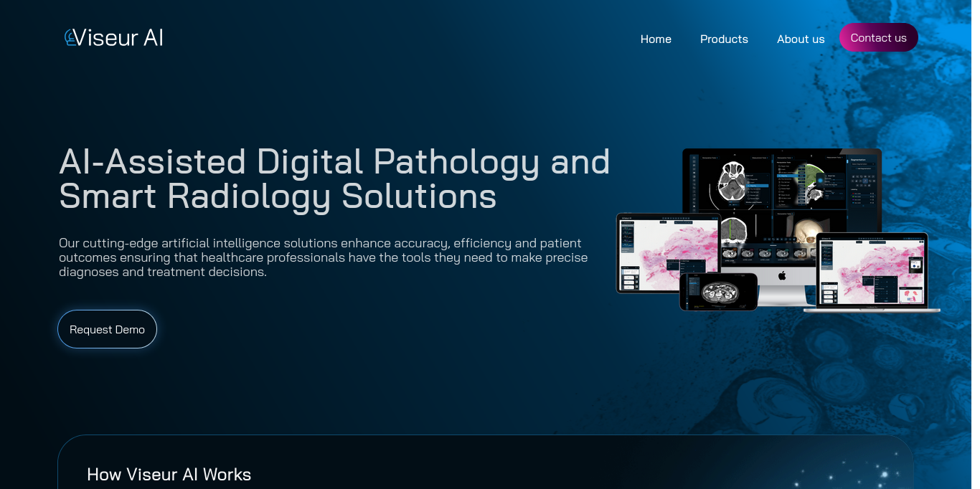
Task: Navigate to About us
Action: tap(801, 39)
